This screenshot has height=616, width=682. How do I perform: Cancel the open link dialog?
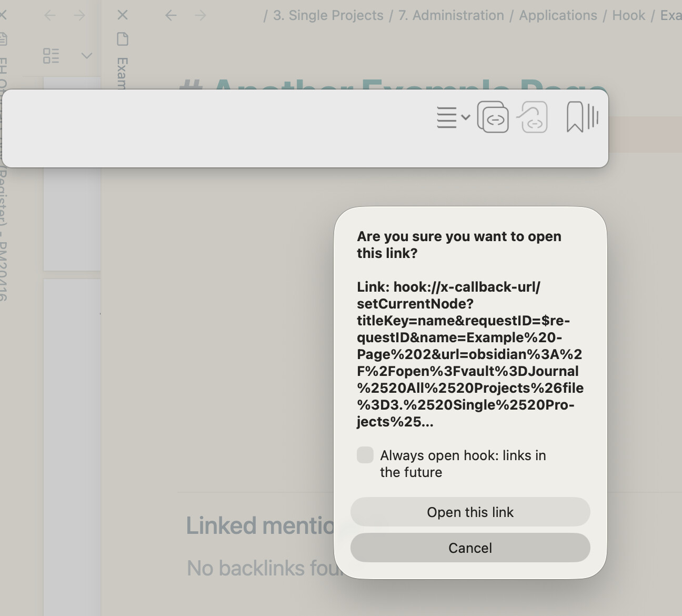click(470, 548)
